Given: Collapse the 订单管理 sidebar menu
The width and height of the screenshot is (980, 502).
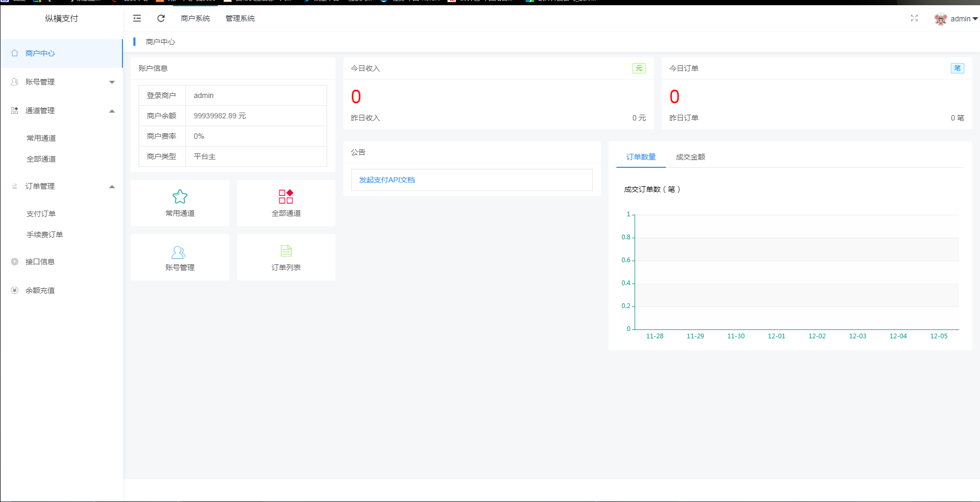Looking at the screenshot, I should 61,186.
